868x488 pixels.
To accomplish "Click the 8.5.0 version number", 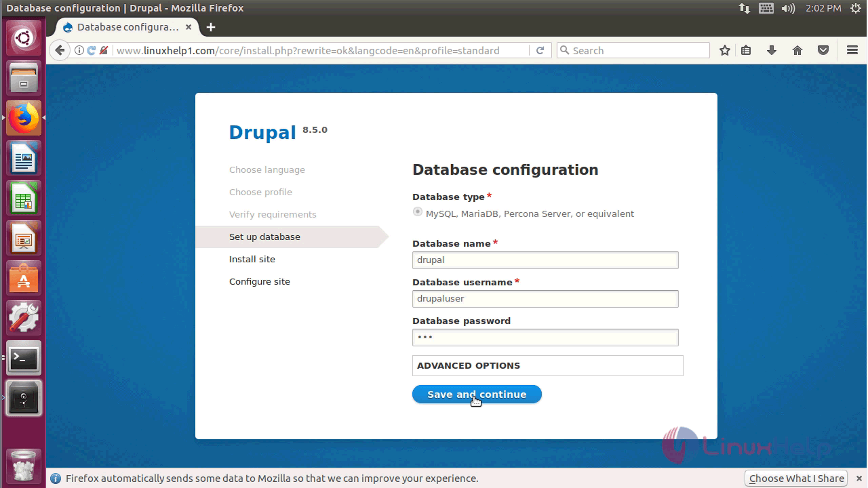I will (x=315, y=129).
